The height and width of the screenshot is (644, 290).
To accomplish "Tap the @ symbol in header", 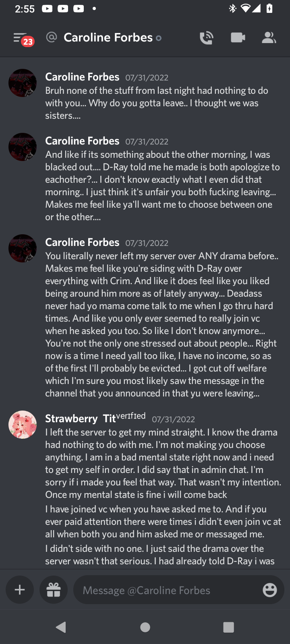I will click(52, 37).
